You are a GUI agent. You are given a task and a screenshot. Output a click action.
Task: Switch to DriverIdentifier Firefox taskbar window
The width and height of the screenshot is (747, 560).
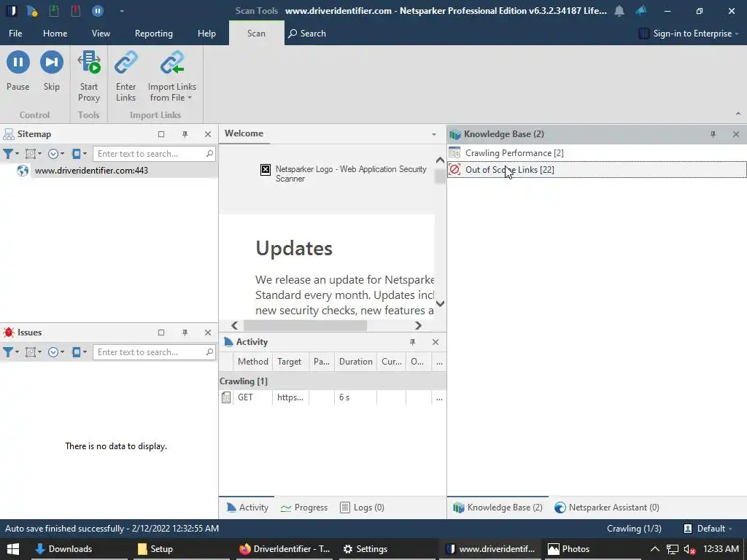click(x=285, y=549)
